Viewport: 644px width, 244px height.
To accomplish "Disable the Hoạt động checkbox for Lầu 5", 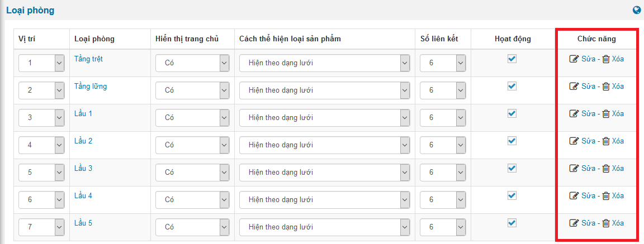I will coord(512,223).
